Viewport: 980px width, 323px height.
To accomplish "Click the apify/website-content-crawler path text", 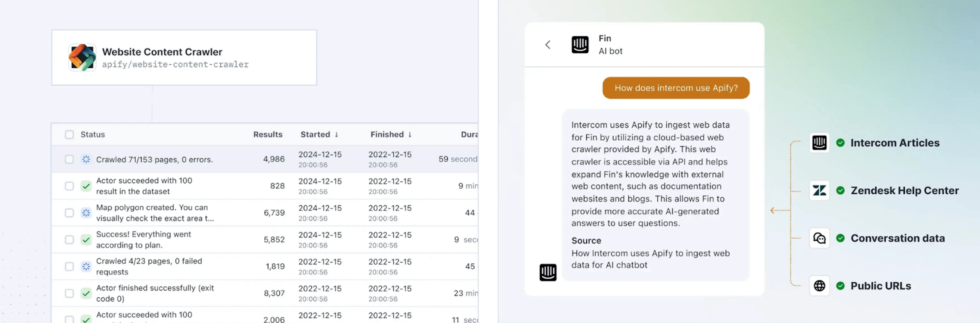I will [x=176, y=64].
